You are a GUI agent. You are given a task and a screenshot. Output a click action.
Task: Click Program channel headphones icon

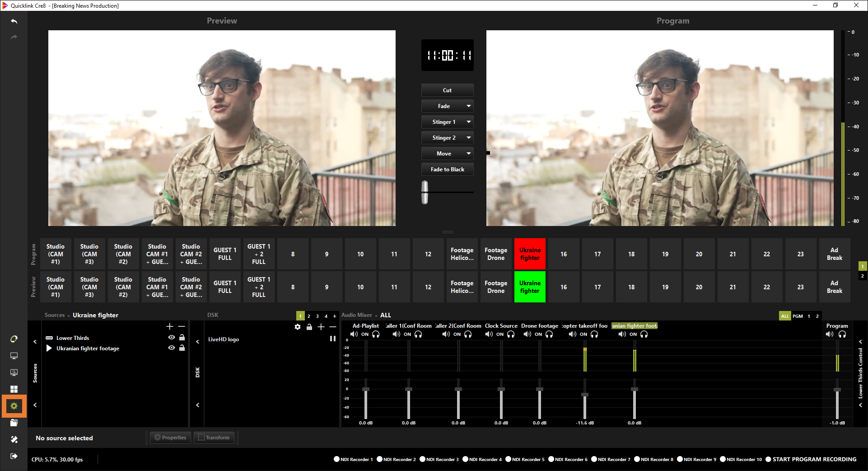click(x=842, y=334)
